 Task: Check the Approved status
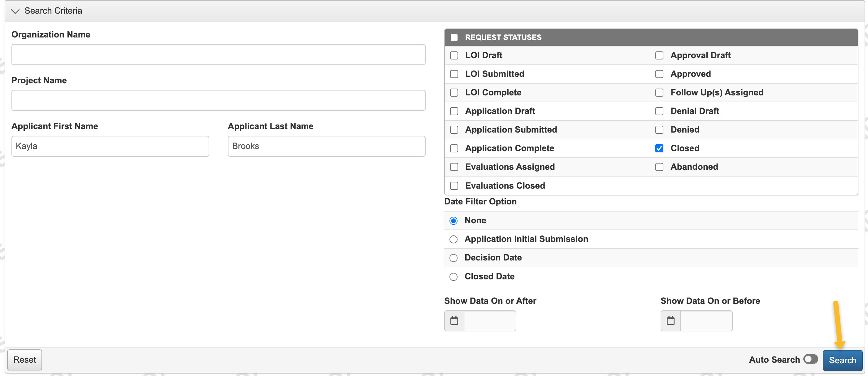659,74
